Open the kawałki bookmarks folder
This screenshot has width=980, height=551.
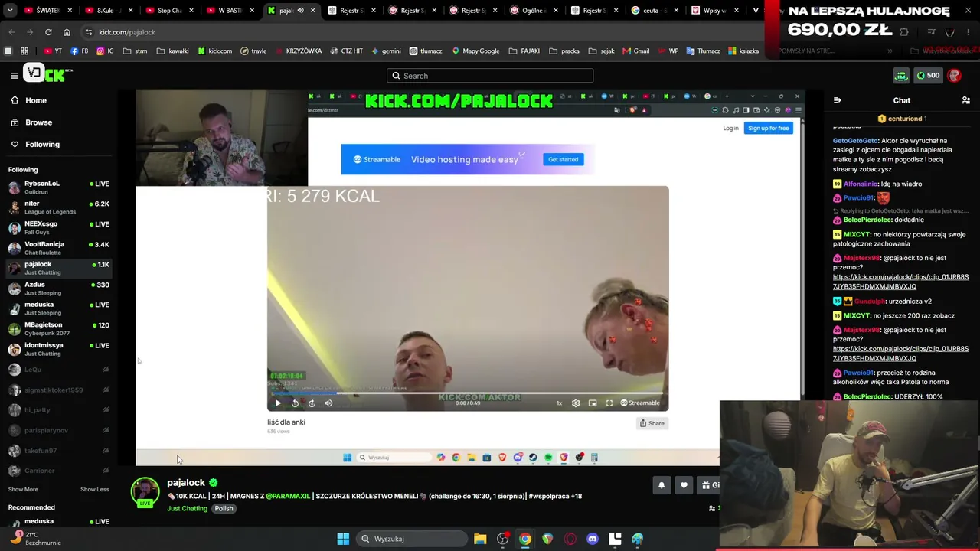pos(172,51)
